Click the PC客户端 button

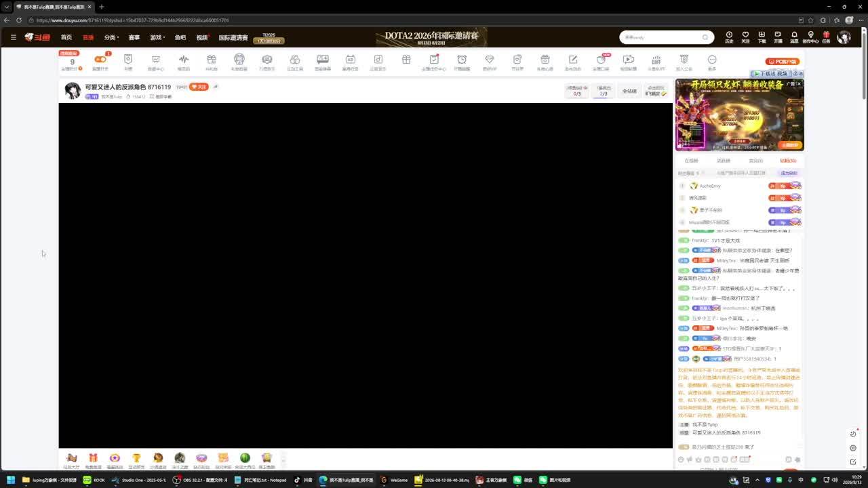point(783,62)
